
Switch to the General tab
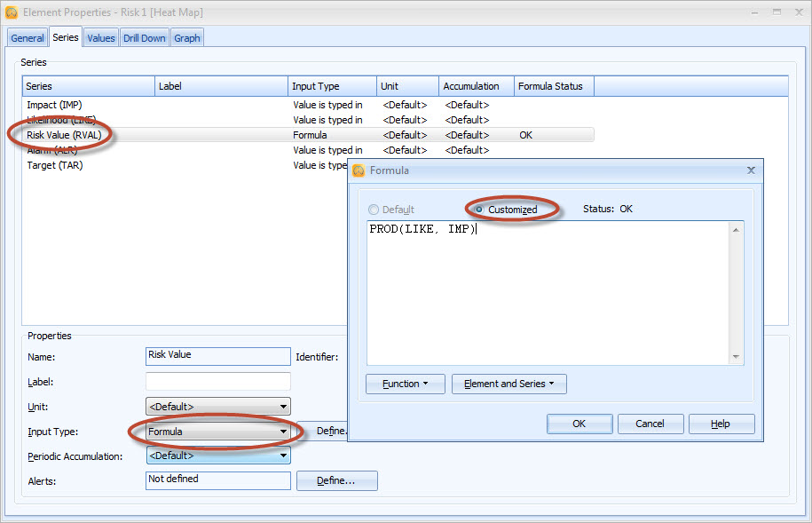coord(28,38)
